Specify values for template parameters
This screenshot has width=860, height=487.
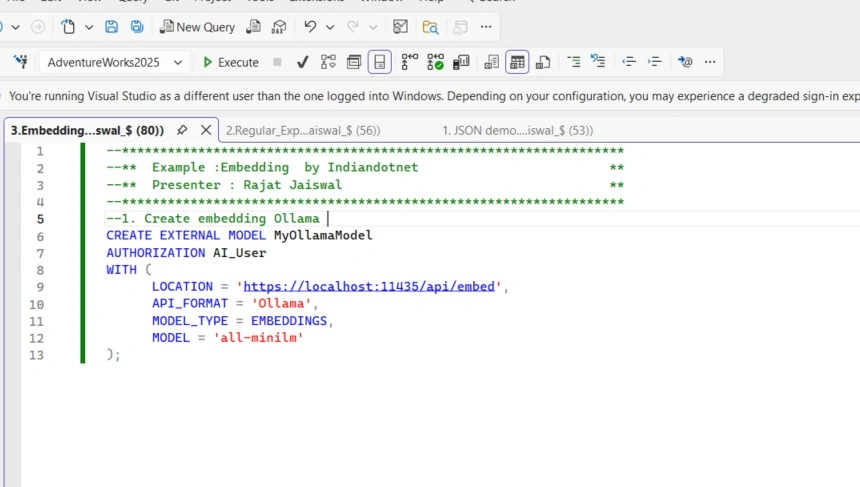point(685,61)
